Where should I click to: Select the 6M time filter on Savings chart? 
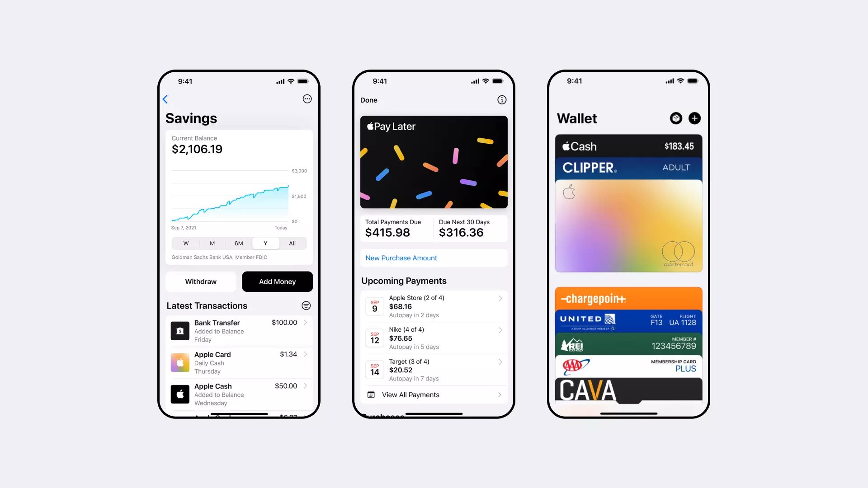[238, 243]
